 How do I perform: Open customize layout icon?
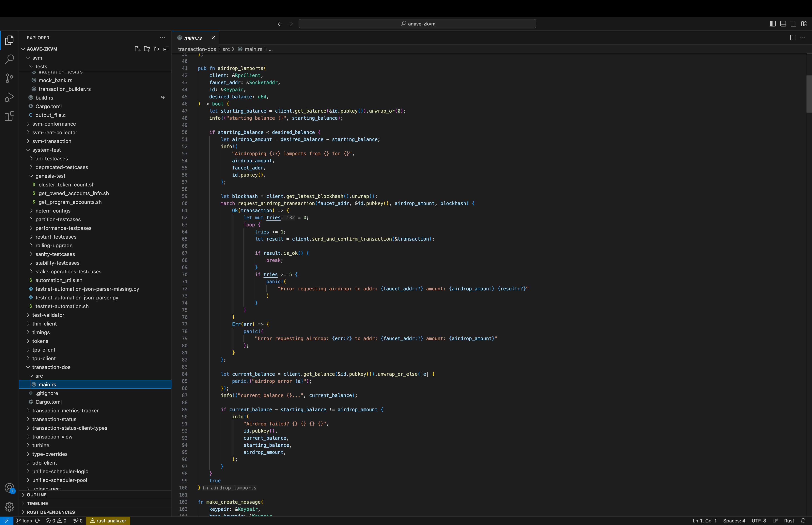click(x=804, y=24)
